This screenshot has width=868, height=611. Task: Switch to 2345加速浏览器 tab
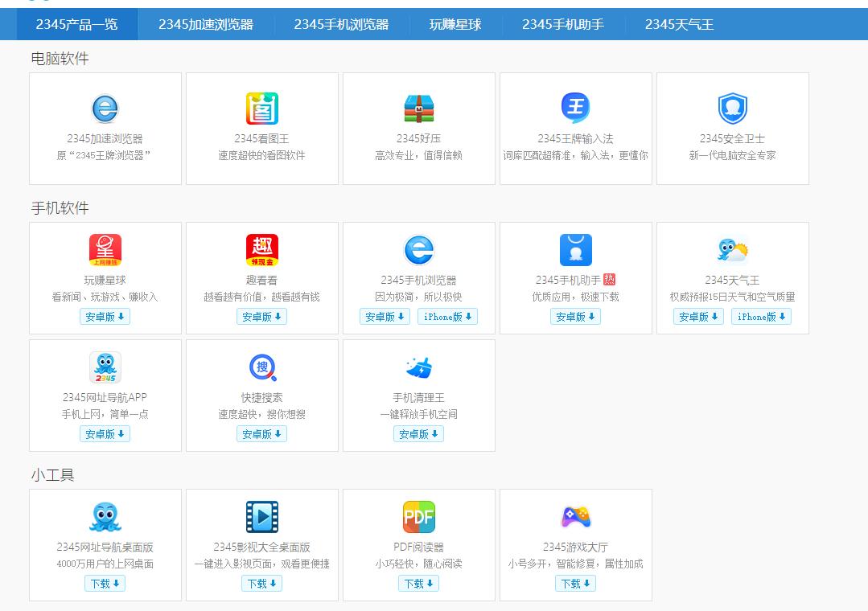pos(206,24)
